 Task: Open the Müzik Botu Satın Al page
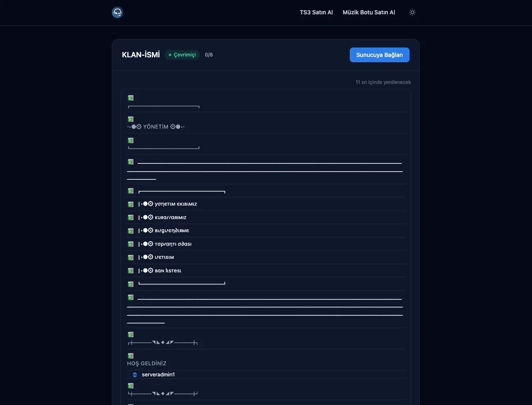tap(369, 12)
